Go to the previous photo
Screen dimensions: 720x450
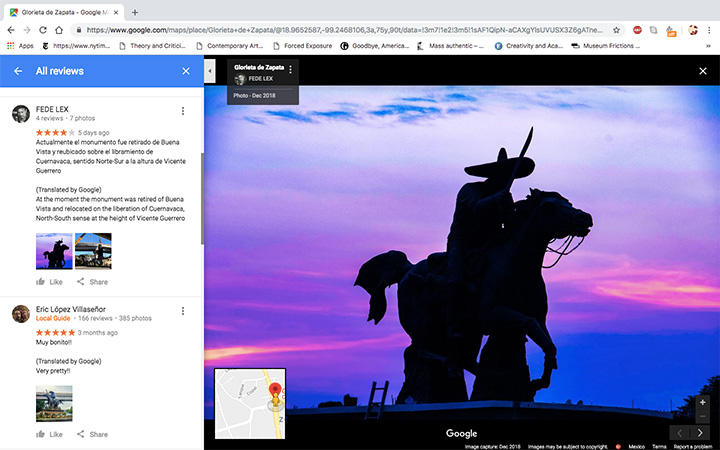(680, 433)
